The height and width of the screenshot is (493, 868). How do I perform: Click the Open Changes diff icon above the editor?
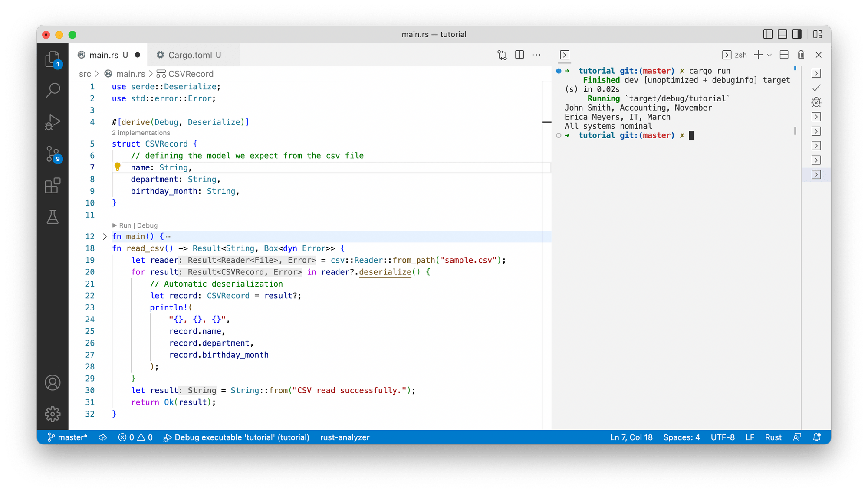[501, 55]
